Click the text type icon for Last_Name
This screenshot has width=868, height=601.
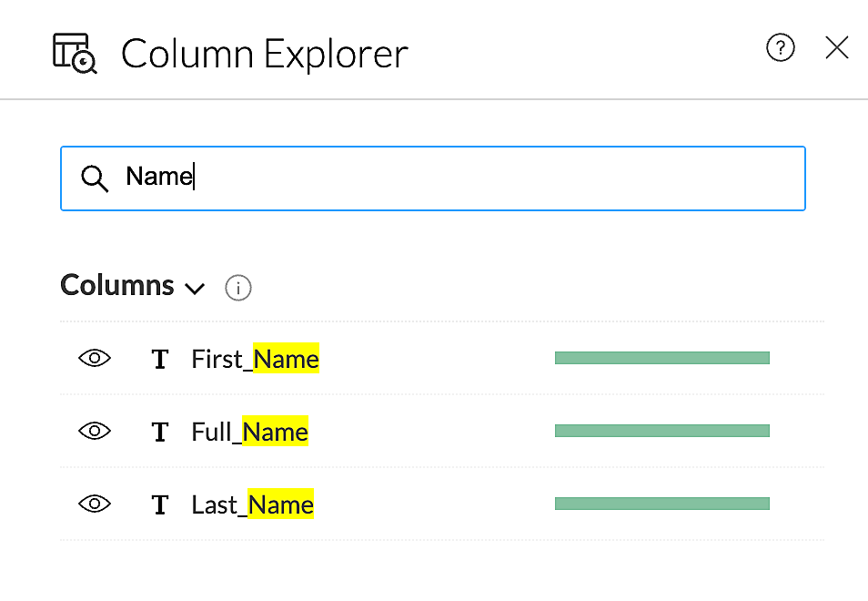coord(160,504)
